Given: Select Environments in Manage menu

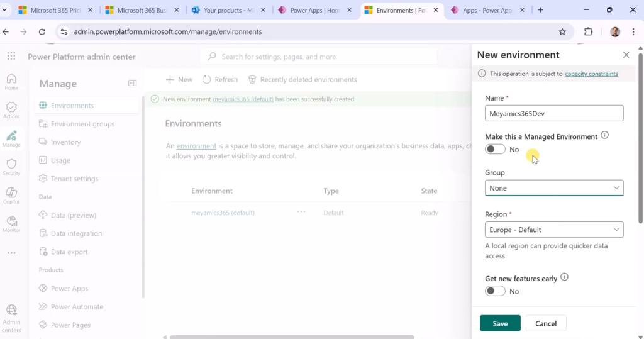Looking at the screenshot, I should click(x=87, y=105).
